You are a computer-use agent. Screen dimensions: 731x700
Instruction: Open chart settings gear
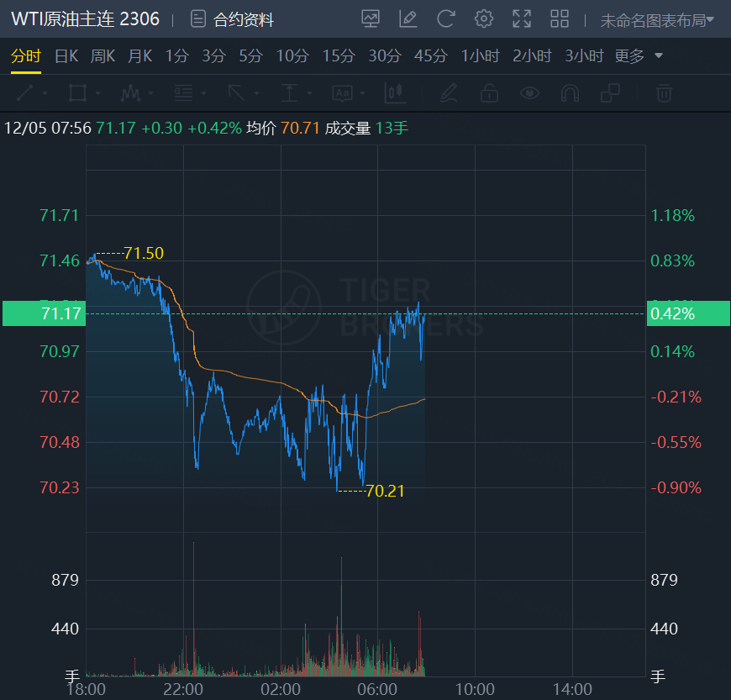click(484, 18)
